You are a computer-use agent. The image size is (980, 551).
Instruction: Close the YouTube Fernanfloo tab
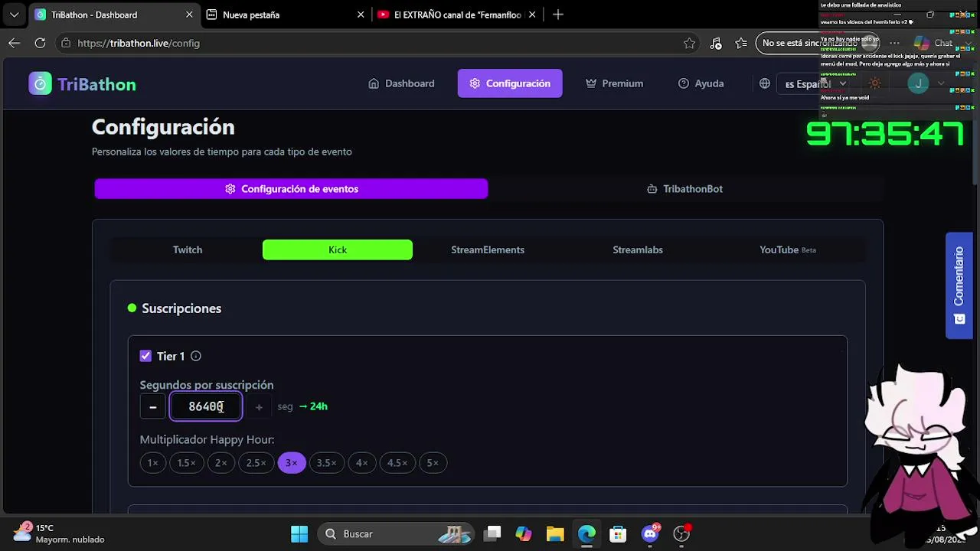click(532, 15)
